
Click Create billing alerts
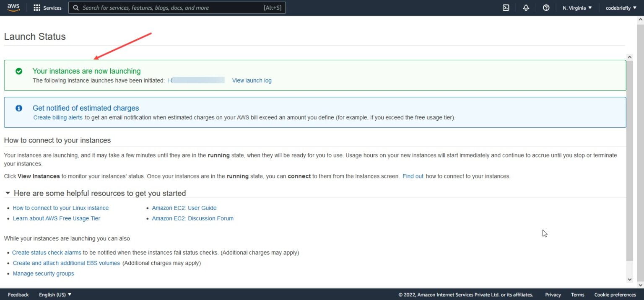pos(57,117)
